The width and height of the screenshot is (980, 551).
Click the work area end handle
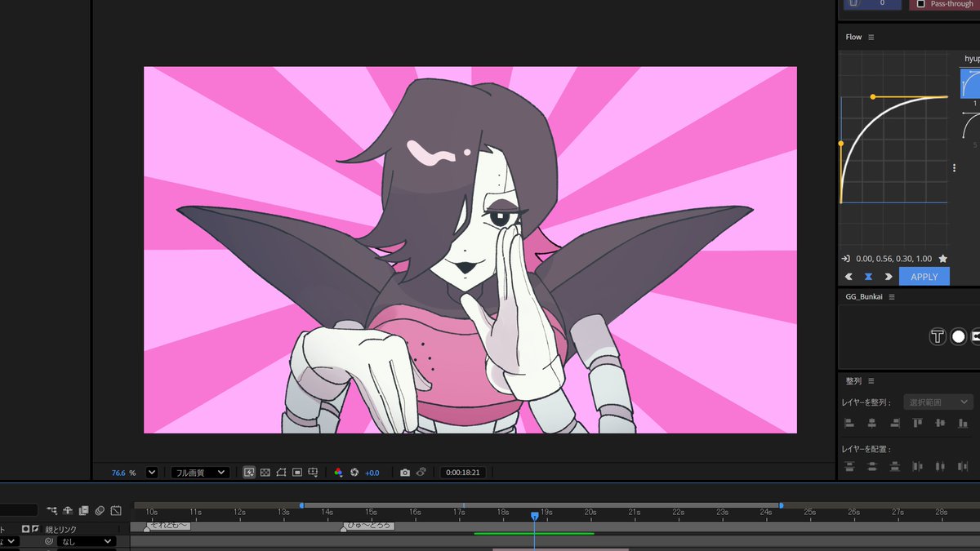(x=781, y=505)
